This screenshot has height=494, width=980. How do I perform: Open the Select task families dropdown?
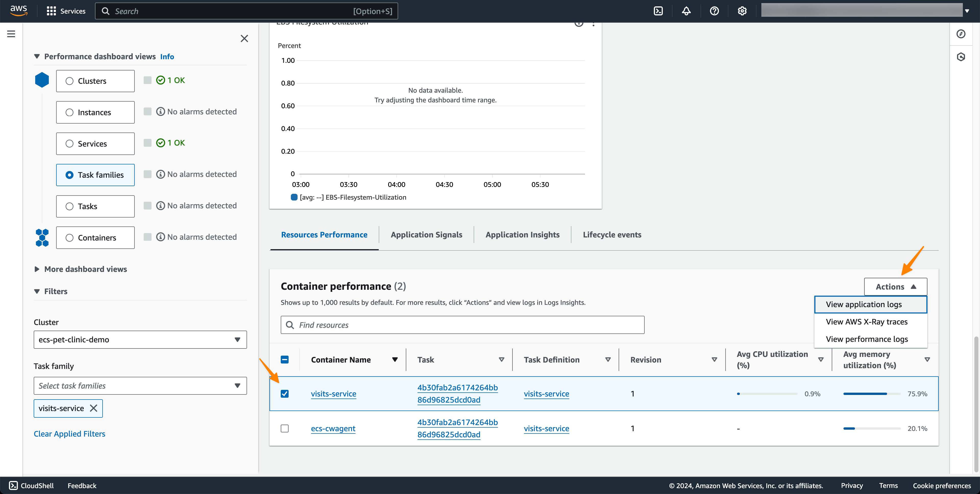tap(140, 385)
